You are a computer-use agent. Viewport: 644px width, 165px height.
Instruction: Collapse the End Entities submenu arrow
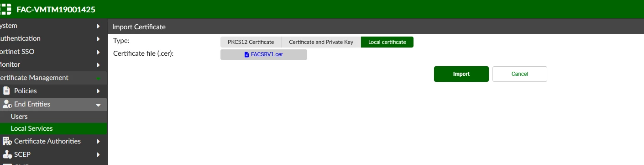click(98, 105)
